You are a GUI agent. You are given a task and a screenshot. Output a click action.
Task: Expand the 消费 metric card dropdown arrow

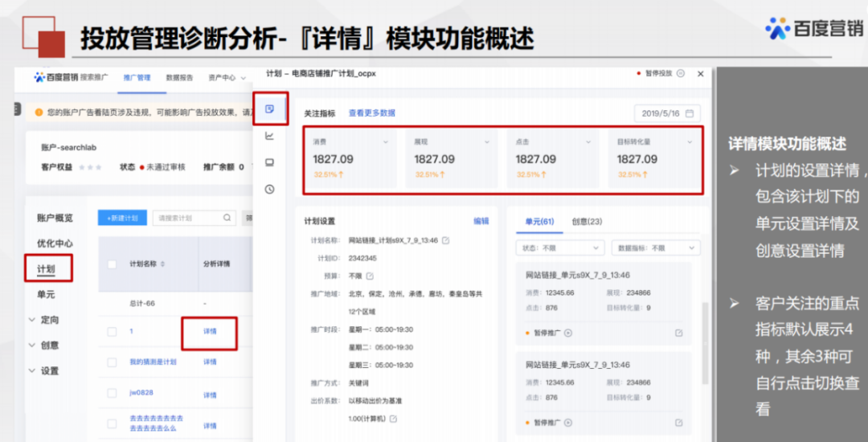(386, 142)
